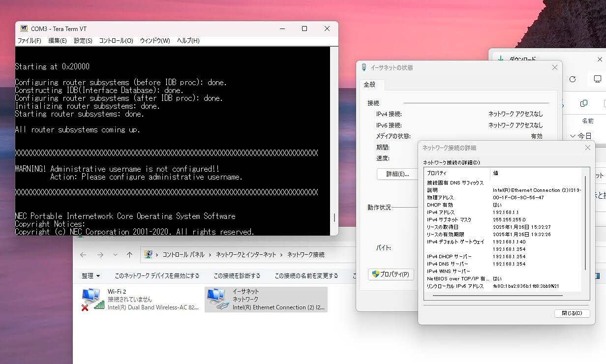Click the Tera Term VT title bar icon

pyautogui.click(x=24, y=29)
